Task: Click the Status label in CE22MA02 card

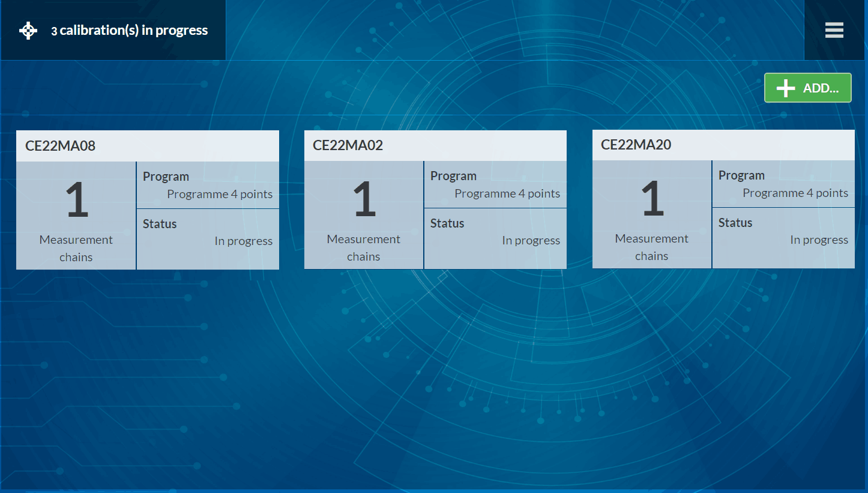Action: pos(447,223)
